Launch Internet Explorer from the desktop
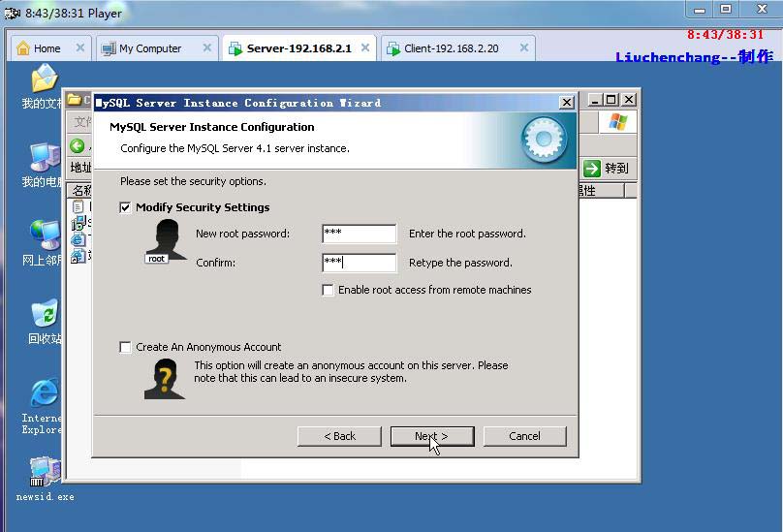Screen dimensions: 783x532 [x=45, y=392]
